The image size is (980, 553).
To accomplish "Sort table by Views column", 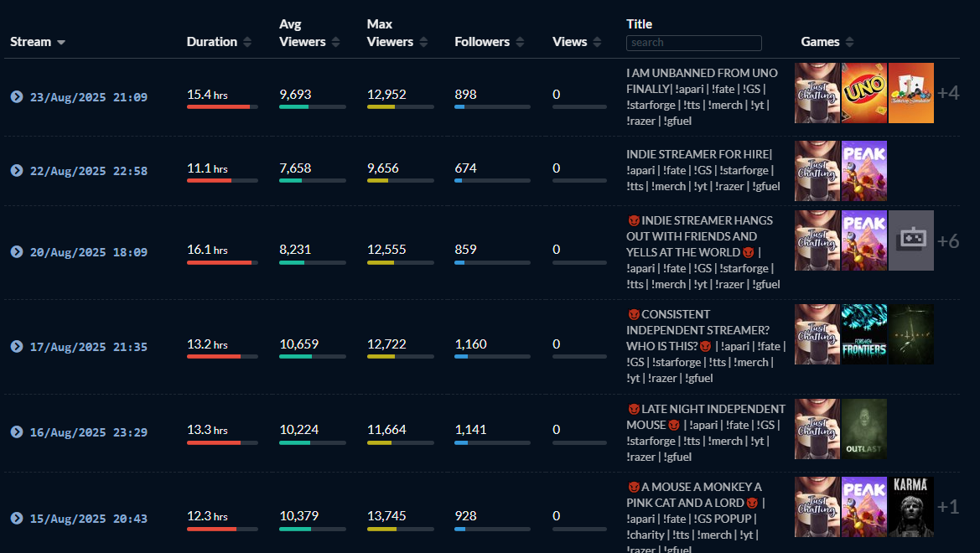I will (x=576, y=42).
